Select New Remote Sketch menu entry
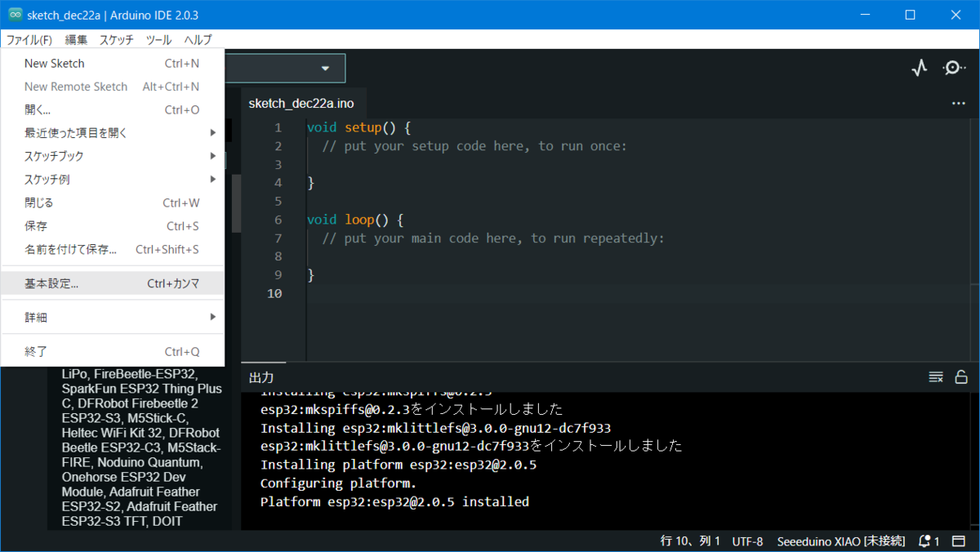Image resolution: width=980 pixels, height=552 pixels. pos(113,87)
